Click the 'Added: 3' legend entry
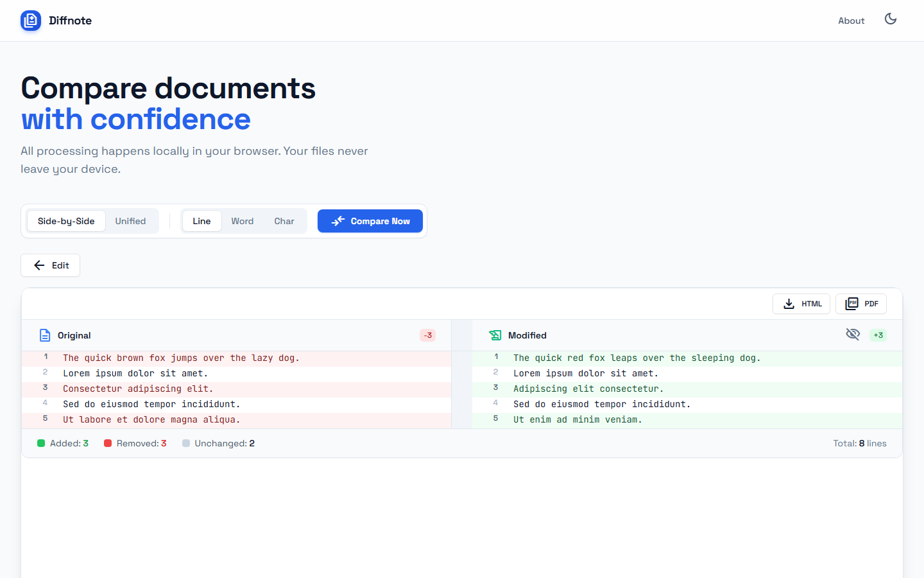924x578 pixels. tap(63, 443)
